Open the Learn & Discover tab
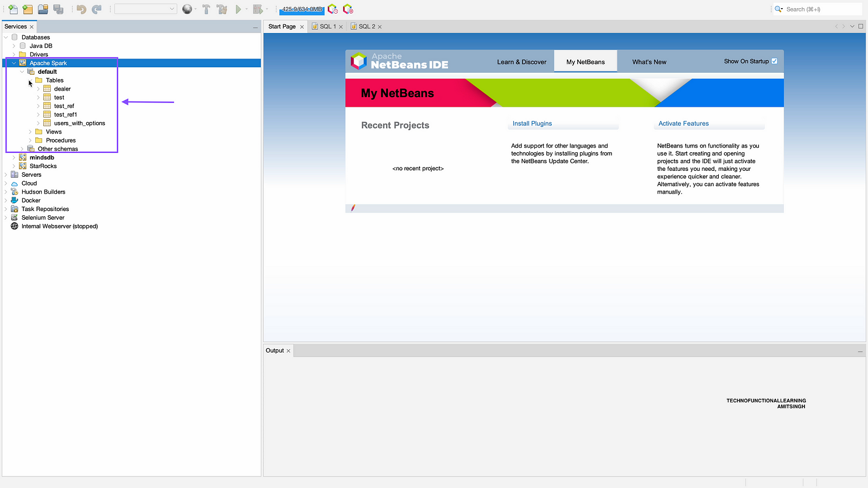This screenshot has height=488, width=868. click(521, 62)
